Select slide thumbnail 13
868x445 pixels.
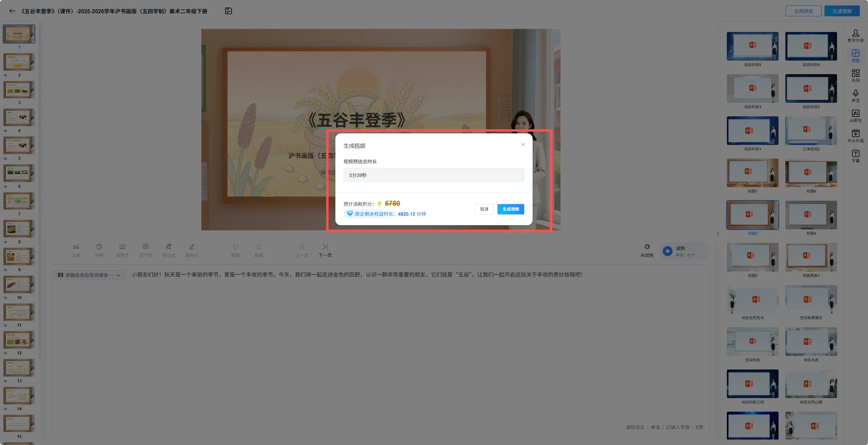pos(19,368)
